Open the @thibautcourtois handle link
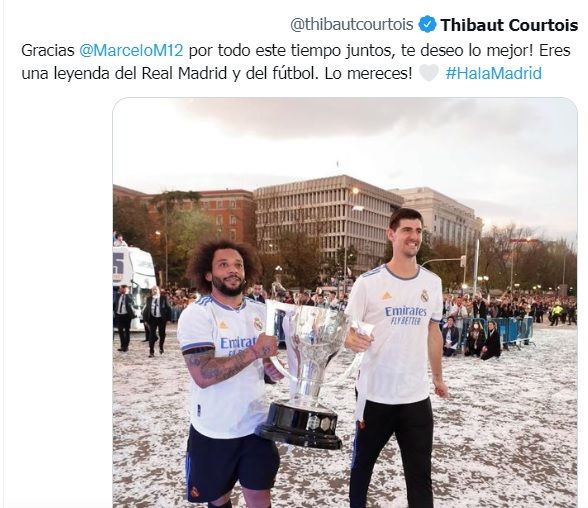This screenshot has height=508, width=588. 351,25
